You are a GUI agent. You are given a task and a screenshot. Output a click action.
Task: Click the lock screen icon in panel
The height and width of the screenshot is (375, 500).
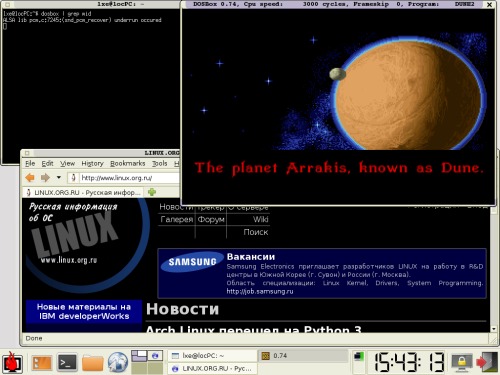462,362
